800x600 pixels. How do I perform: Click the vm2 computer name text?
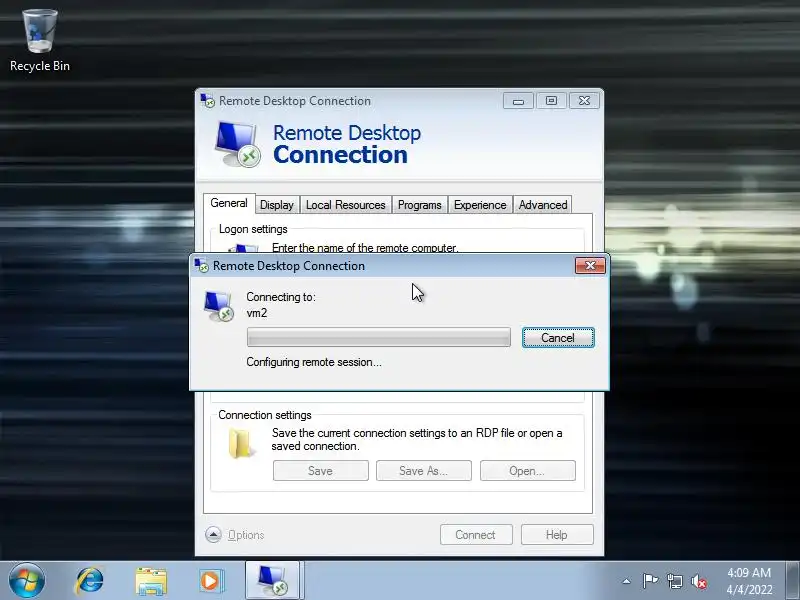coord(257,313)
